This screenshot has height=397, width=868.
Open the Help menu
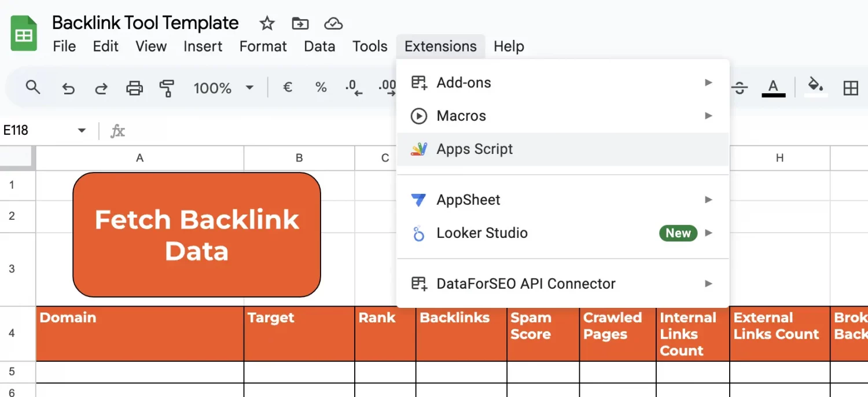(x=509, y=46)
